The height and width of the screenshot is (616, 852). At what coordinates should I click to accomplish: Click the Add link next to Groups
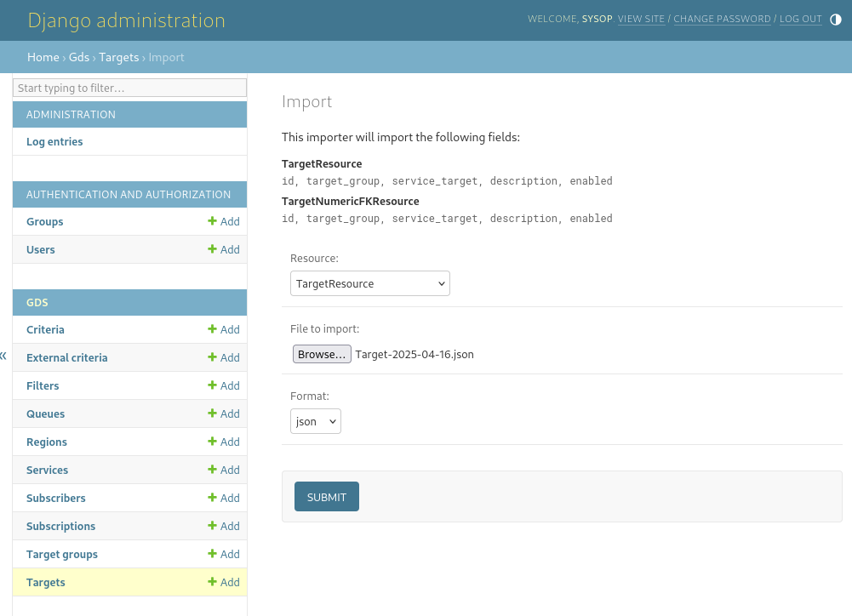tap(223, 221)
